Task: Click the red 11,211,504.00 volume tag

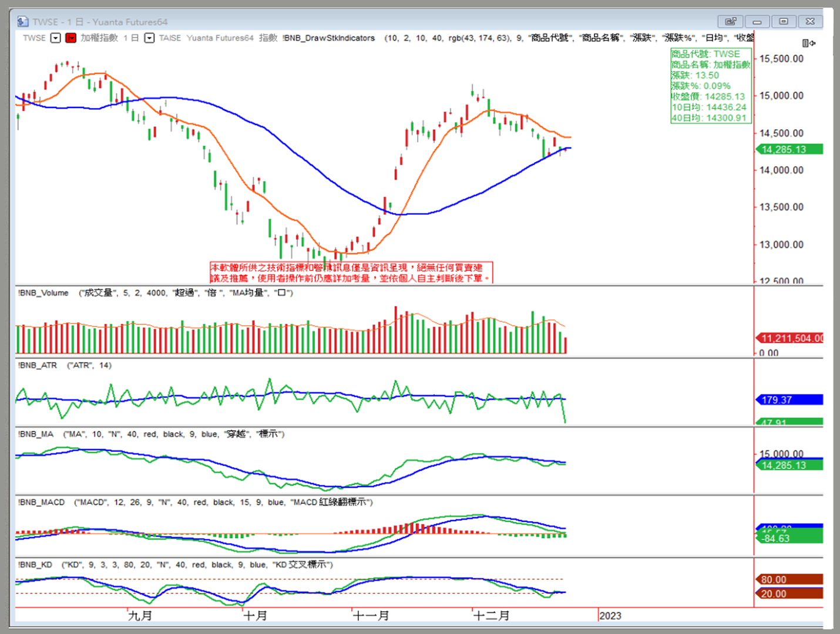Action: click(789, 338)
